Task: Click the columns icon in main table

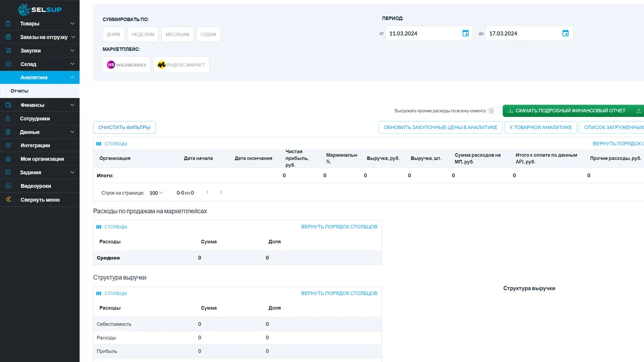Action: (x=99, y=144)
